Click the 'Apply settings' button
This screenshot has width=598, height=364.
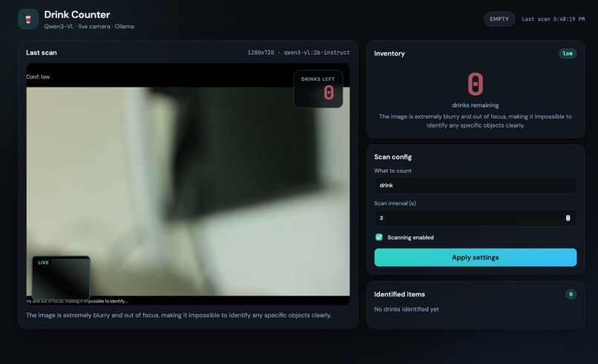pos(475,257)
